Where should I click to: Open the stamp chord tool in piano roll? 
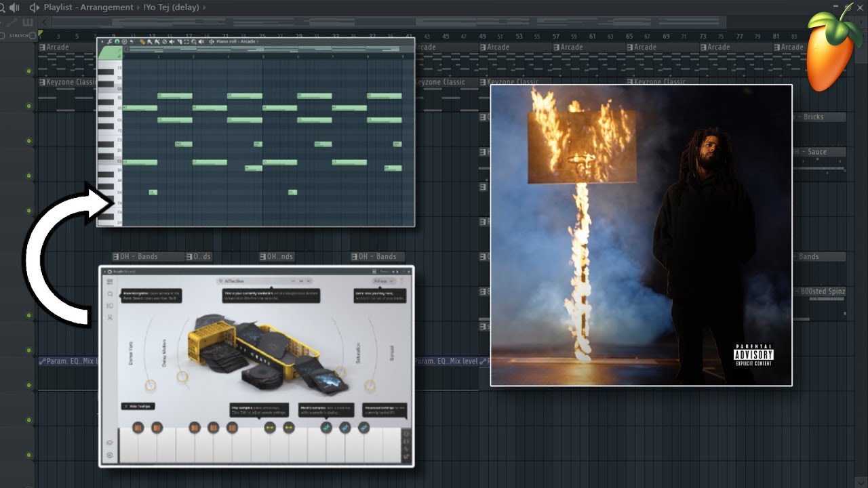click(x=124, y=42)
